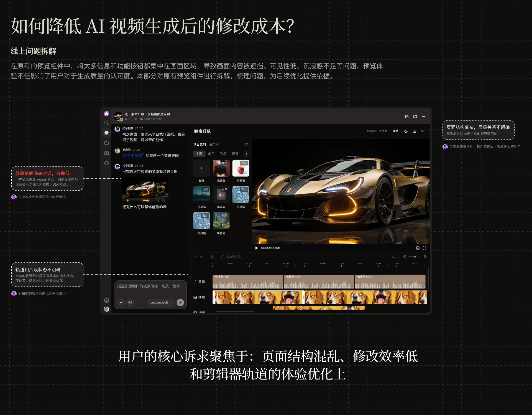This screenshot has height=415, width=532.
Task: Expand the episode selector below project title
Action: pos(149,119)
